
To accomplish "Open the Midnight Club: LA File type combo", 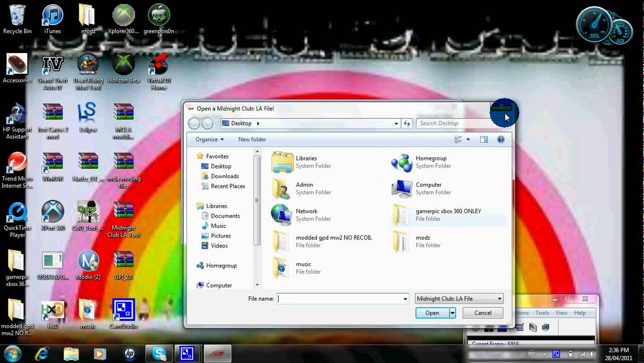I will 459,299.
